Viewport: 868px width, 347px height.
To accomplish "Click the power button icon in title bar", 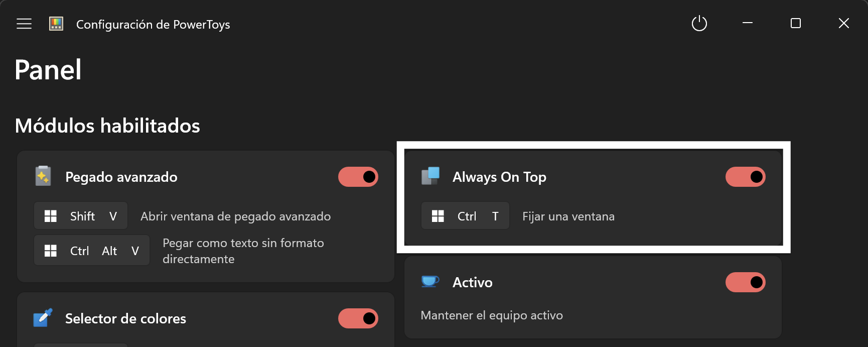I will tap(699, 24).
